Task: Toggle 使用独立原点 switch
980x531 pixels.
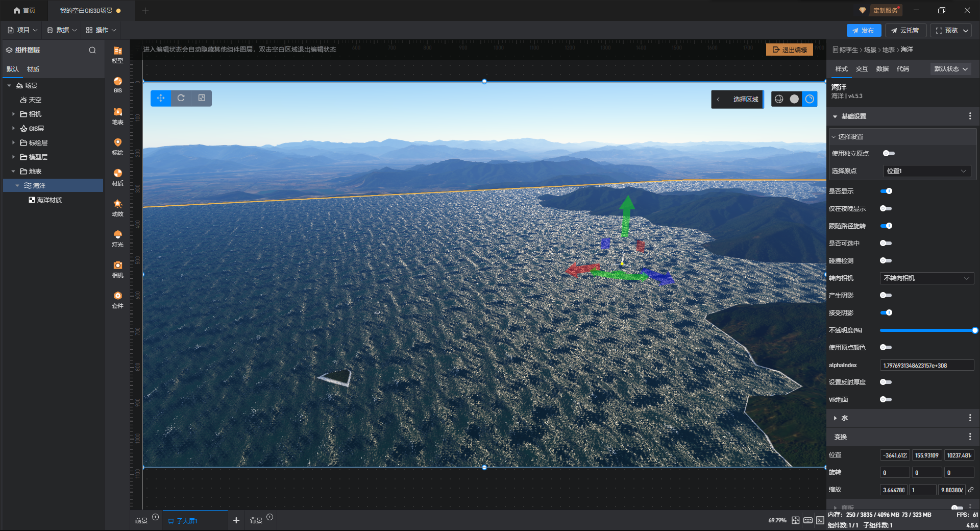Action: (x=889, y=153)
